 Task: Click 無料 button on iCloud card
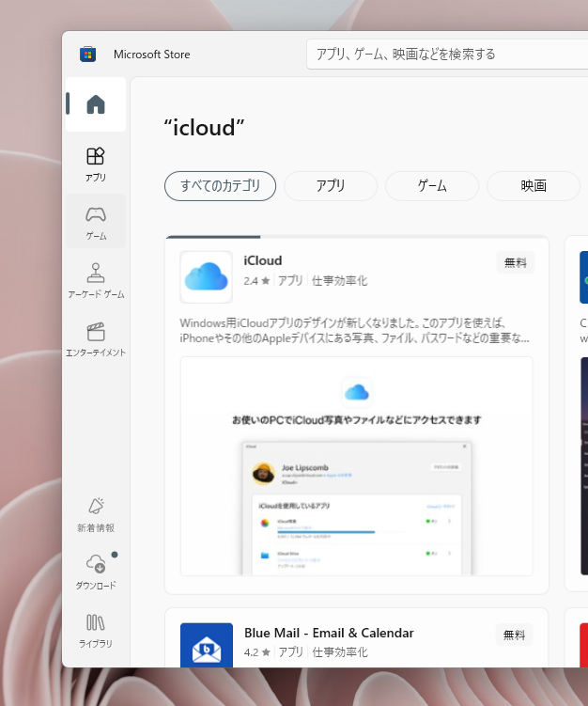point(516,262)
